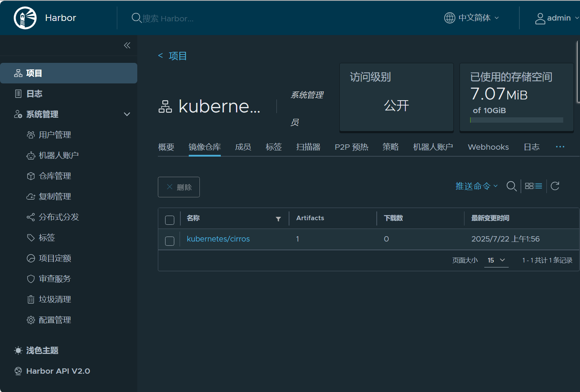Click the 日志 document icon in sidebar

coord(18,94)
